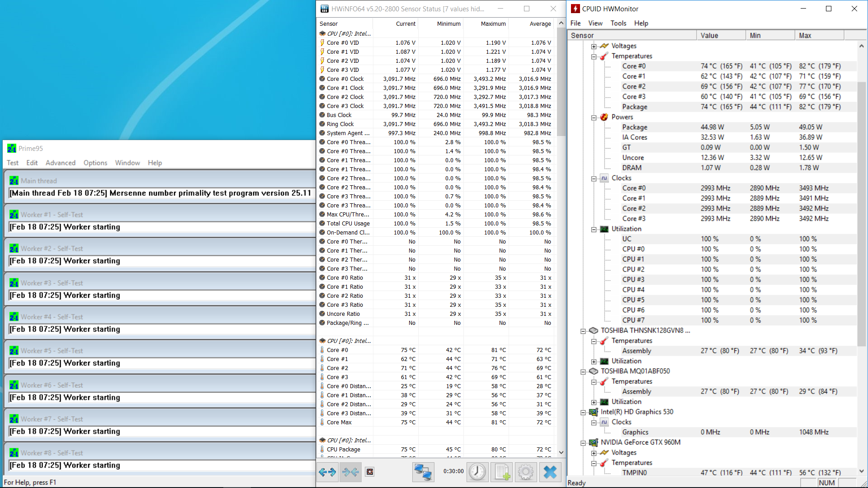Open the Window menu in Prime95

tap(127, 163)
